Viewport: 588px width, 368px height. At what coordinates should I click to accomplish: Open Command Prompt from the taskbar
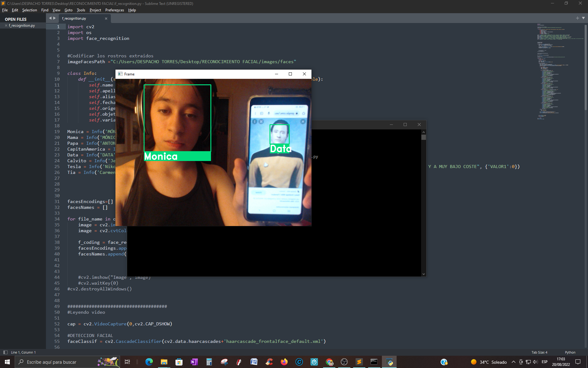click(x=374, y=362)
